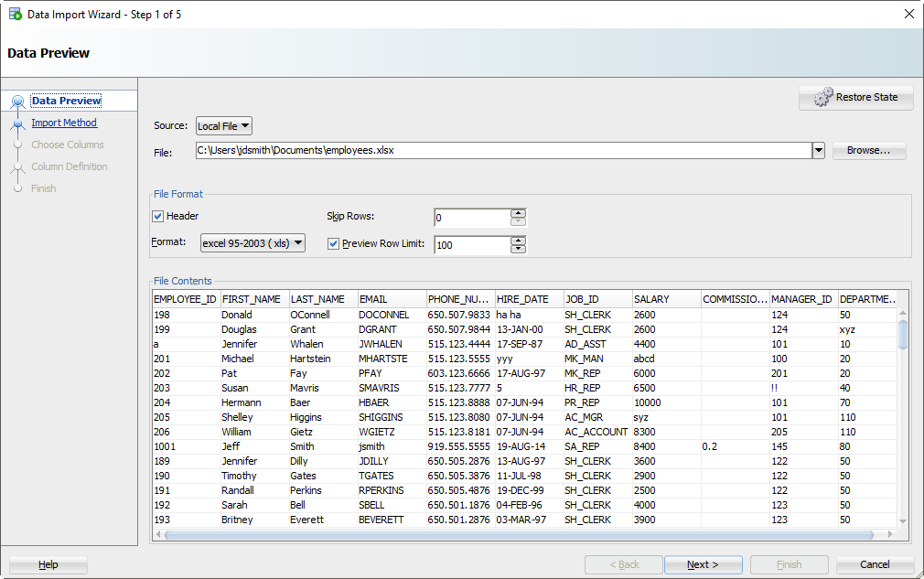Open the Source dropdown
The width and height of the screenshot is (924, 579).
224,126
